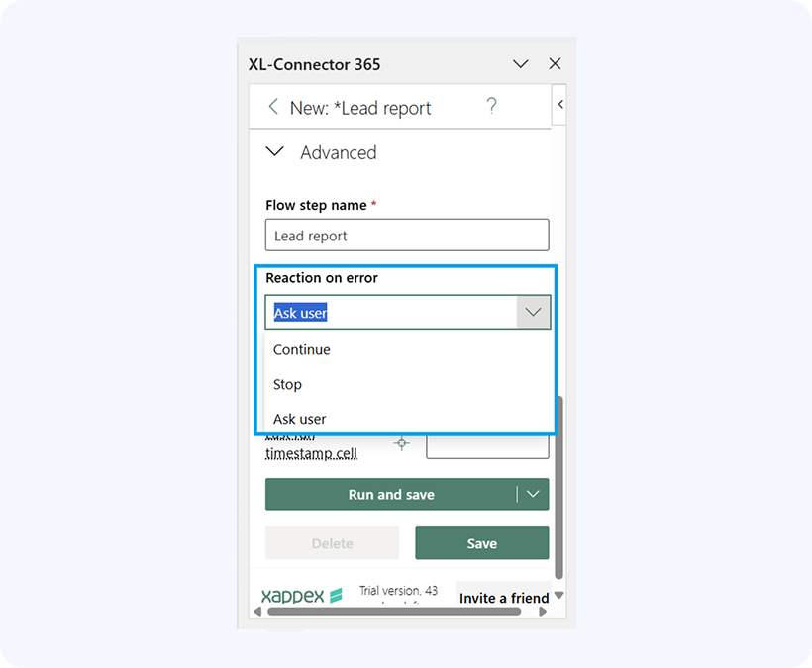
Task: Click the Xappex logo
Action: (301, 596)
